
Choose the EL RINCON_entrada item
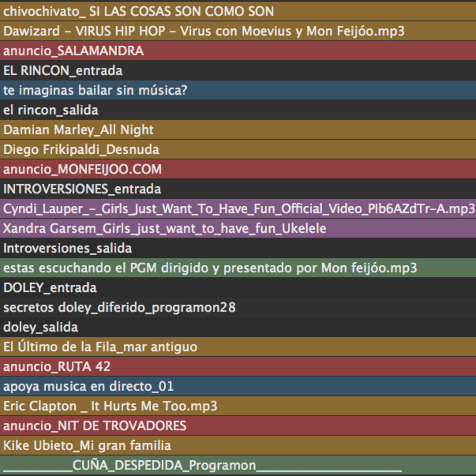(x=63, y=70)
